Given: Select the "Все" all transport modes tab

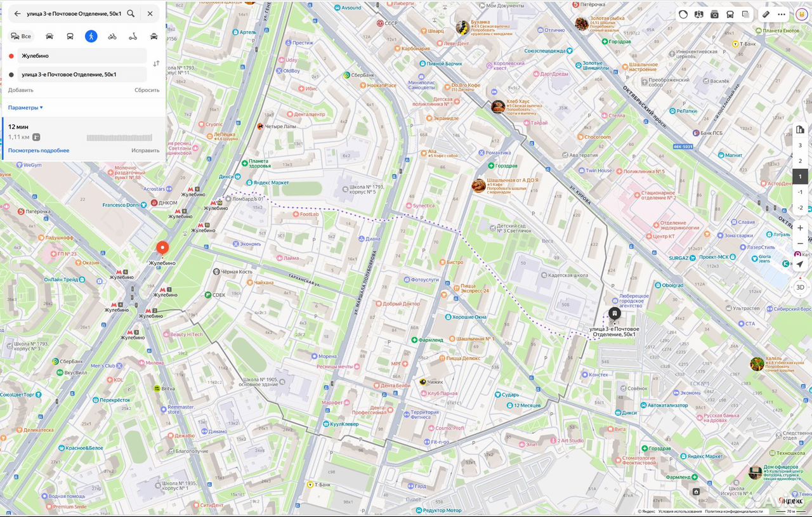Looking at the screenshot, I should 21,36.
